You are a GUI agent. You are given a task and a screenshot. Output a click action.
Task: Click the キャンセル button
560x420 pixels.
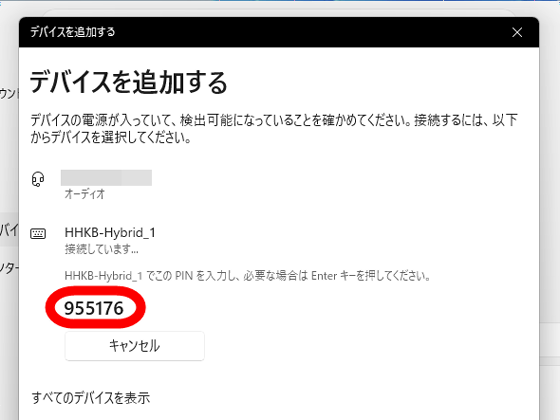(135, 346)
